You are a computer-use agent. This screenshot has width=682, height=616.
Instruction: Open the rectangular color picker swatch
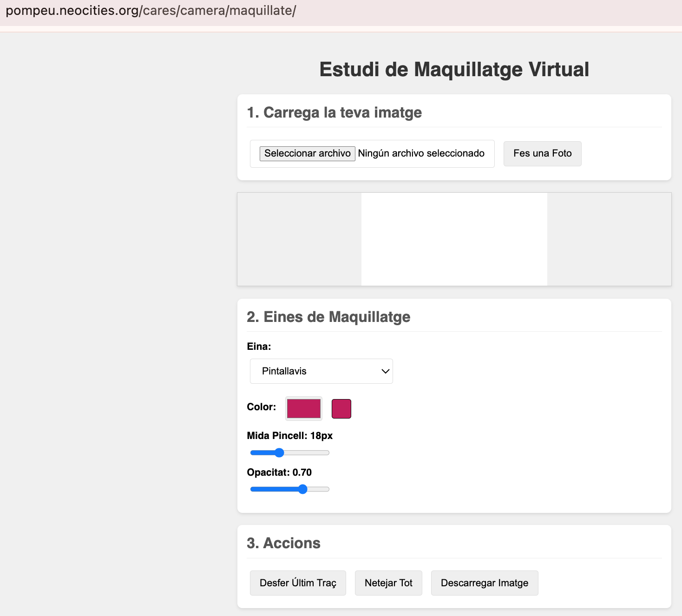303,408
